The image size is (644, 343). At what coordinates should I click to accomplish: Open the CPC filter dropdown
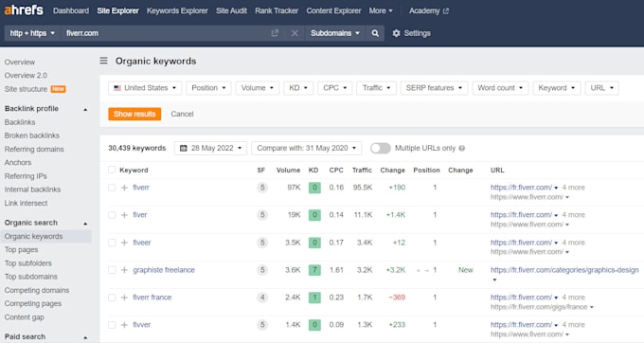[x=334, y=88]
